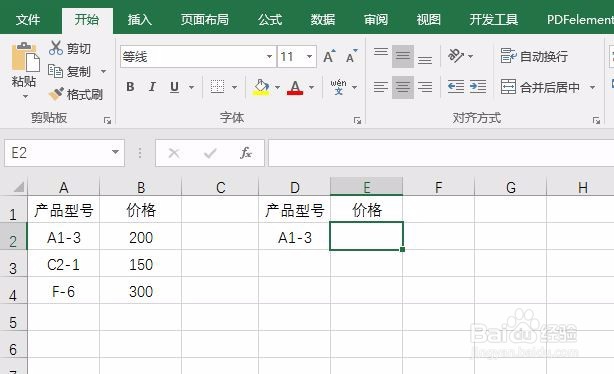614x374 pixels.
Task: Open the font name dropdown (等线)
Action: click(x=269, y=56)
